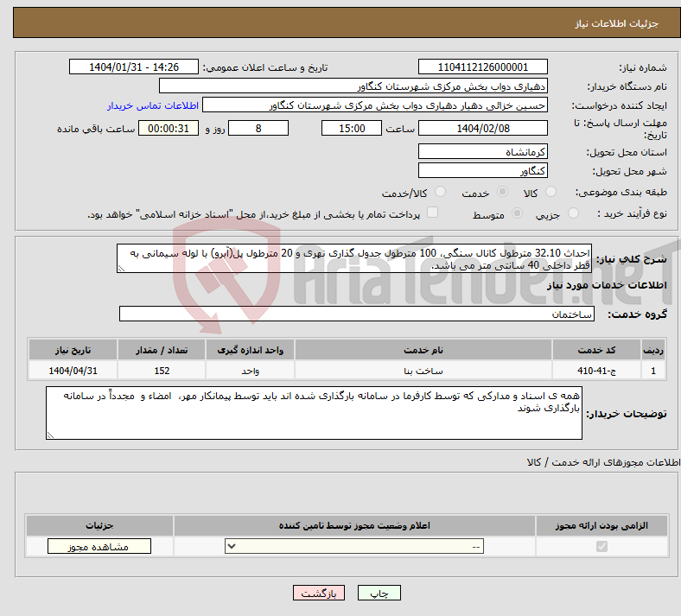Click the row number cell 1
The image size is (681, 616).
point(653,371)
